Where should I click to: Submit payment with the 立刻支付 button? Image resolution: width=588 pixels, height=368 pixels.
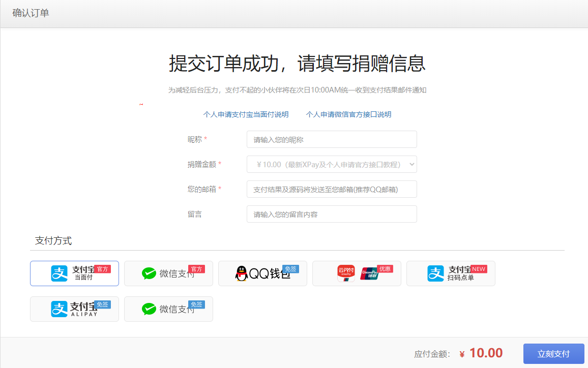click(x=554, y=354)
